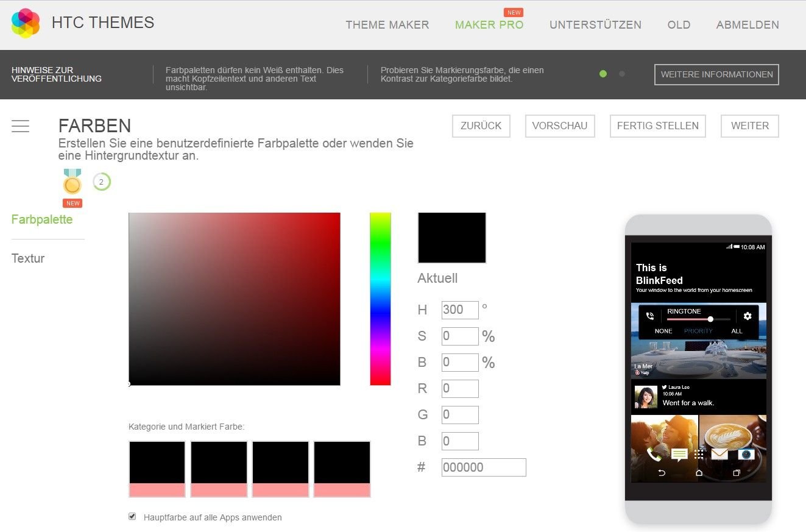Click NONE in the ringtone panel
The image size is (806, 532).
[663, 331]
